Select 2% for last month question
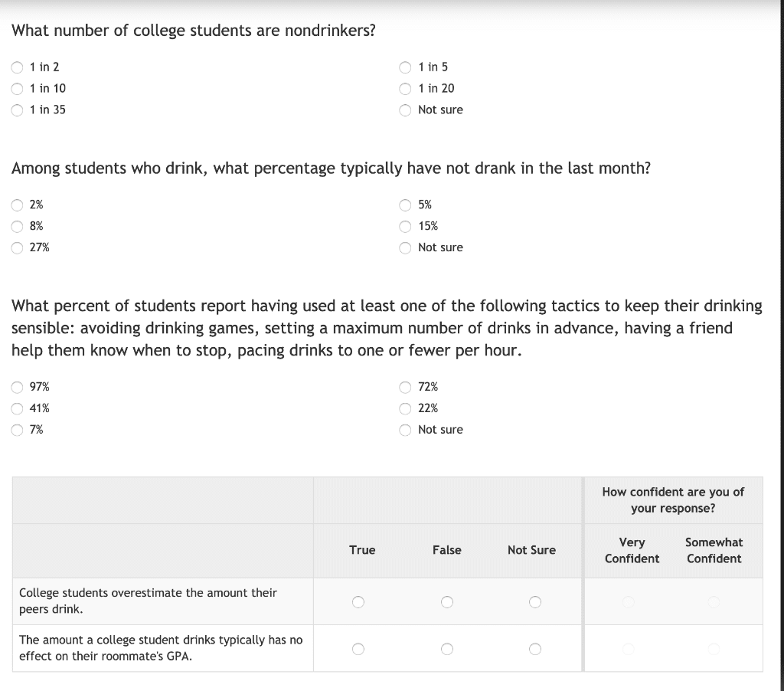This screenshot has width=784, height=691. click(17, 205)
